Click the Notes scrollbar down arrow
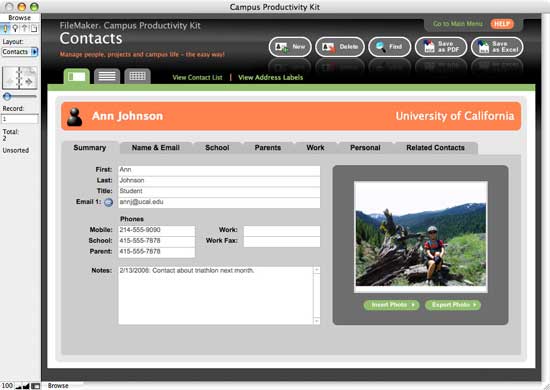Image resolution: width=550 pixels, height=390 pixels. tap(317, 321)
